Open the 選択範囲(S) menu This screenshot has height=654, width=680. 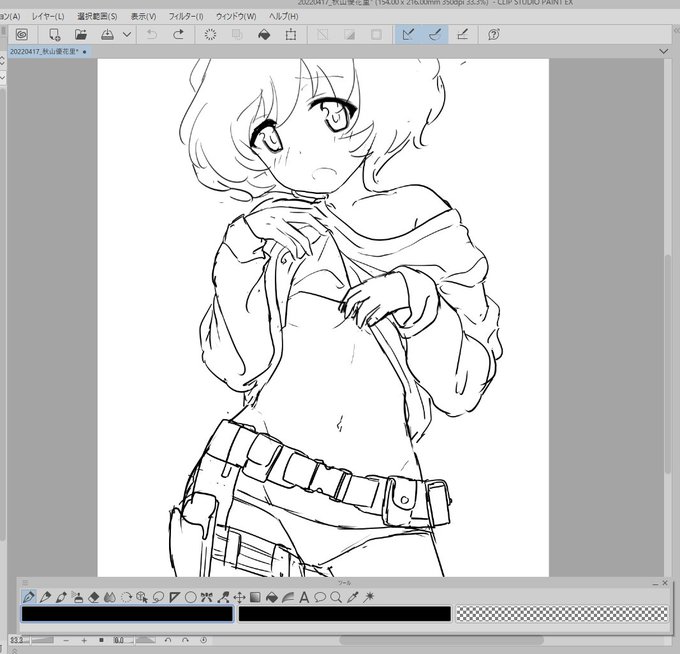pyautogui.click(x=97, y=16)
